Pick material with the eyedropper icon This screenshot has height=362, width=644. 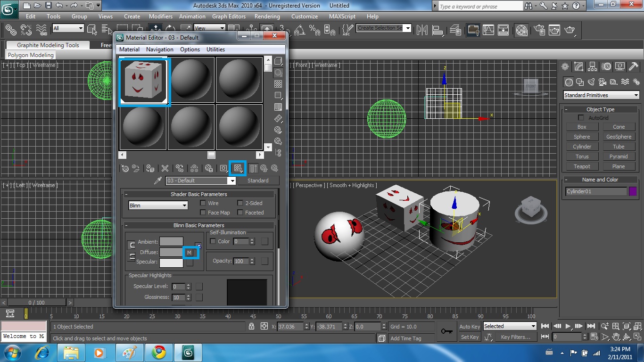(158, 181)
